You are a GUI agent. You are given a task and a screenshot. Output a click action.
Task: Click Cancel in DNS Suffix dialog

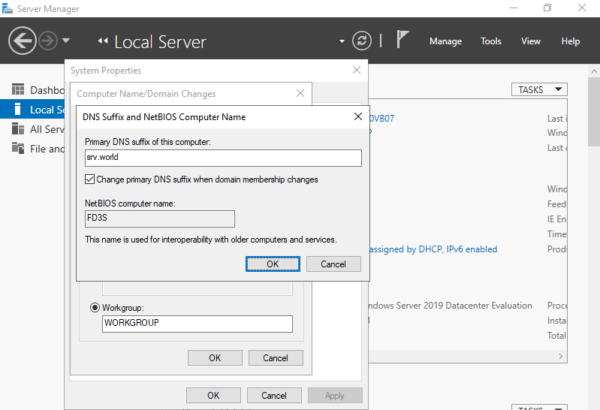coord(333,264)
